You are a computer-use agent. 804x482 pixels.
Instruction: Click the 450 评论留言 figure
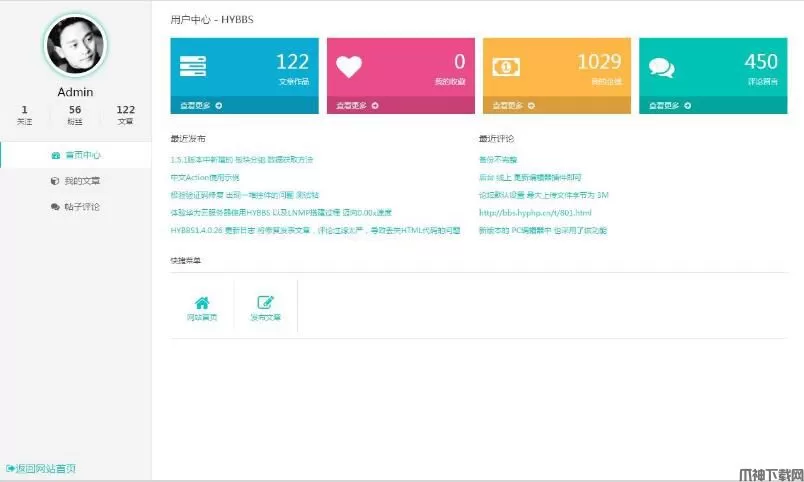click(761, 62)
